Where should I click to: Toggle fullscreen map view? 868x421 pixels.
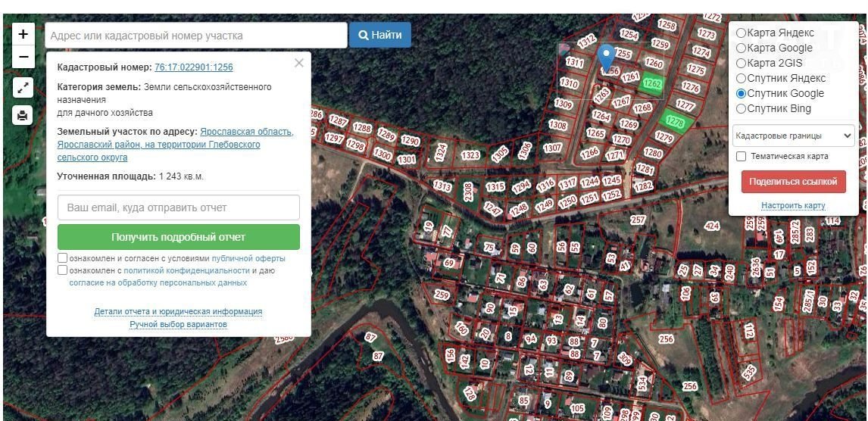(x=23, y=88)
